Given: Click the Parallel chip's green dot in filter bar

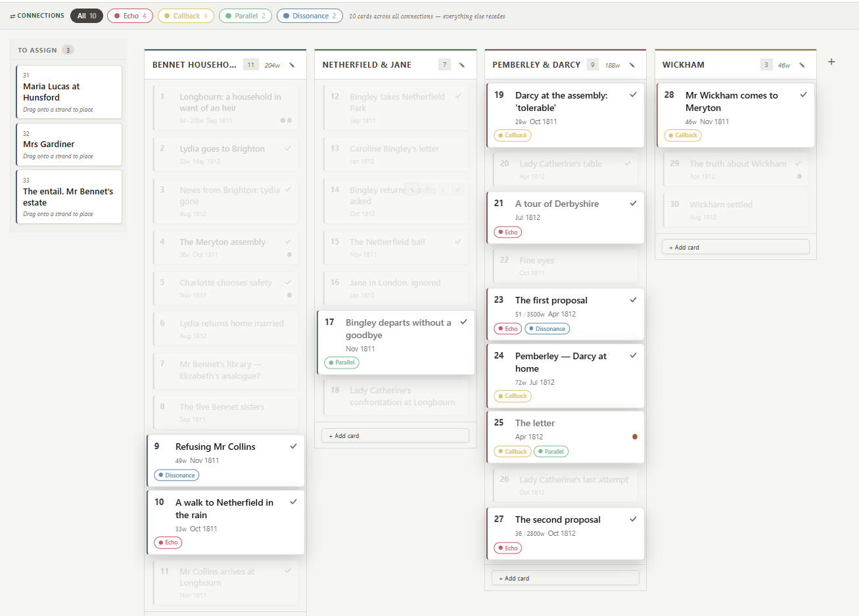Looking at the screenshot, I should (228, 16).
